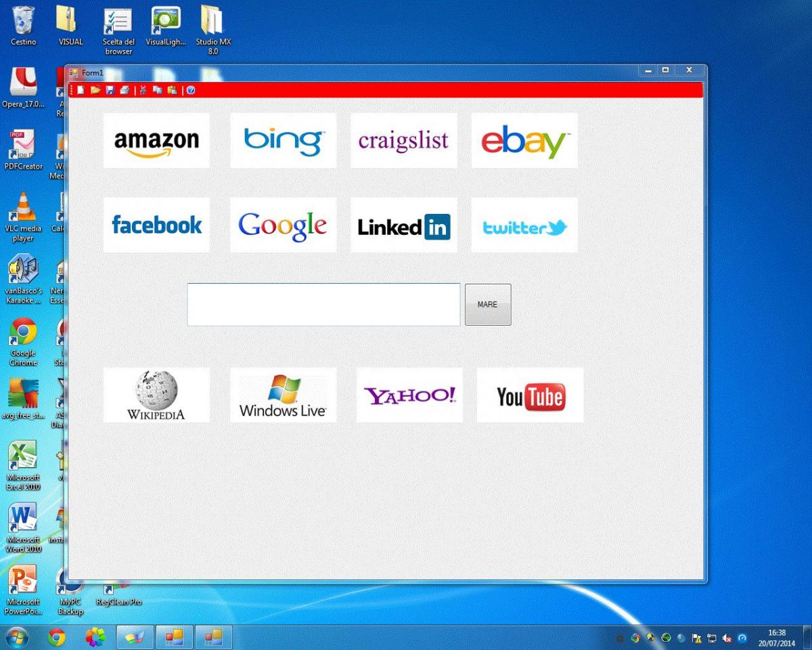Click the Save floppy disk toolbar icon
Screen dimensions: 812x650
tap(110, 90)
